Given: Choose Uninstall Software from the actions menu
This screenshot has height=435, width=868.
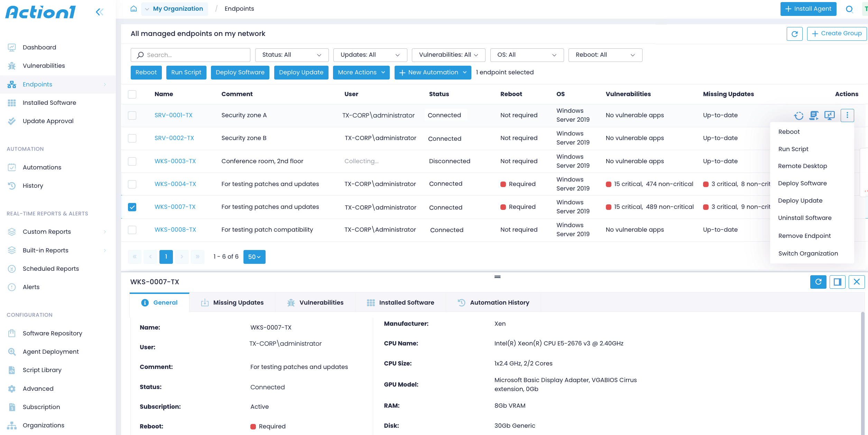Looking at the screenshot, I should point(805,217).
